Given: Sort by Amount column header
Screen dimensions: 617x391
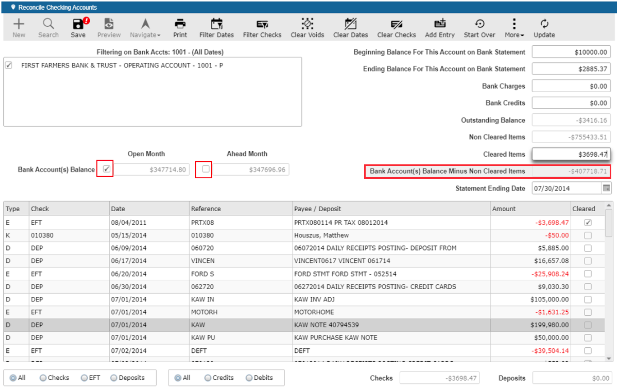Looking at the screenshot, I should (530, 208).
